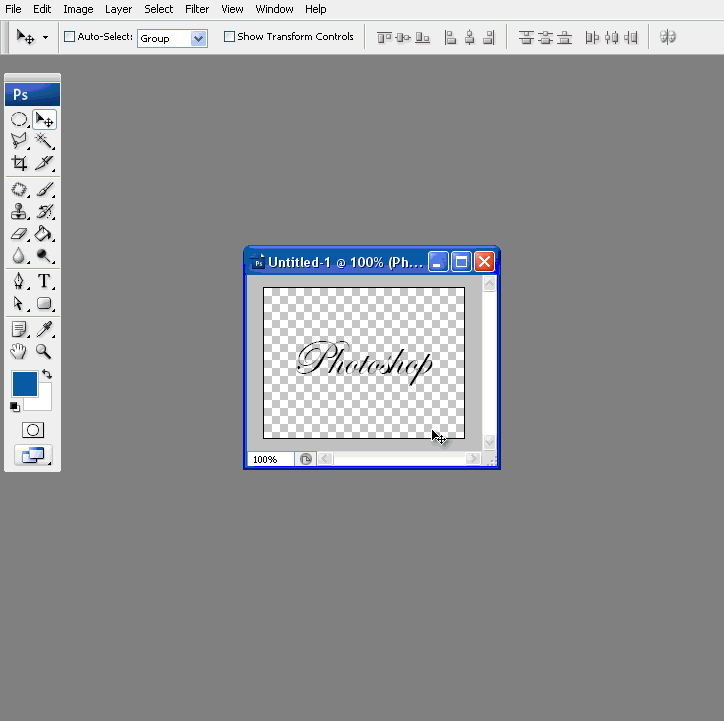The height and width of the screenshot is (721, 724).
Task: Choose the Paint Bucket tool
Action: 44,234
